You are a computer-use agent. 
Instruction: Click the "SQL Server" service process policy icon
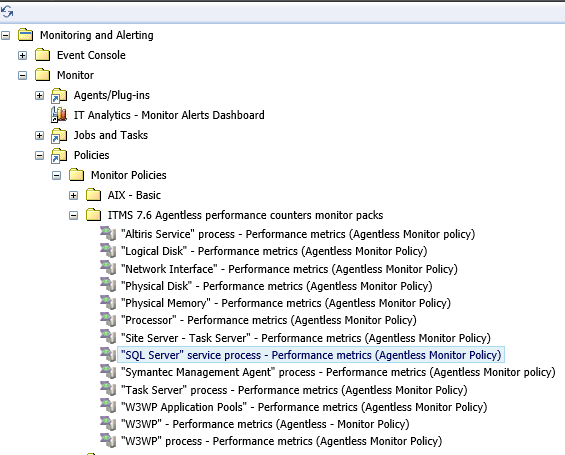pyautogui.click(x=108, y=354)
